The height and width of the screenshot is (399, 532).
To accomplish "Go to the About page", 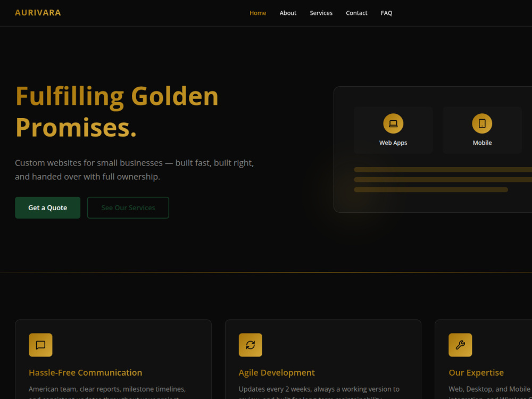I will (288, 13).
